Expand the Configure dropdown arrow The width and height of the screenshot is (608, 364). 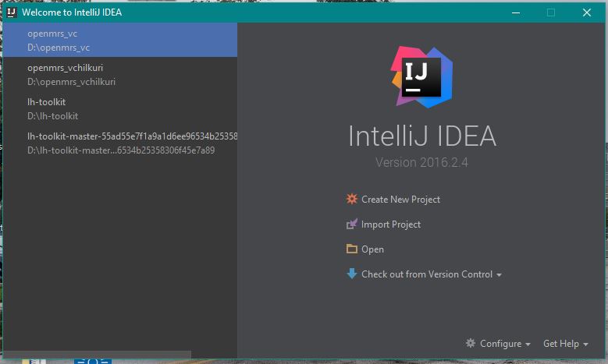[x=528, y=345]
